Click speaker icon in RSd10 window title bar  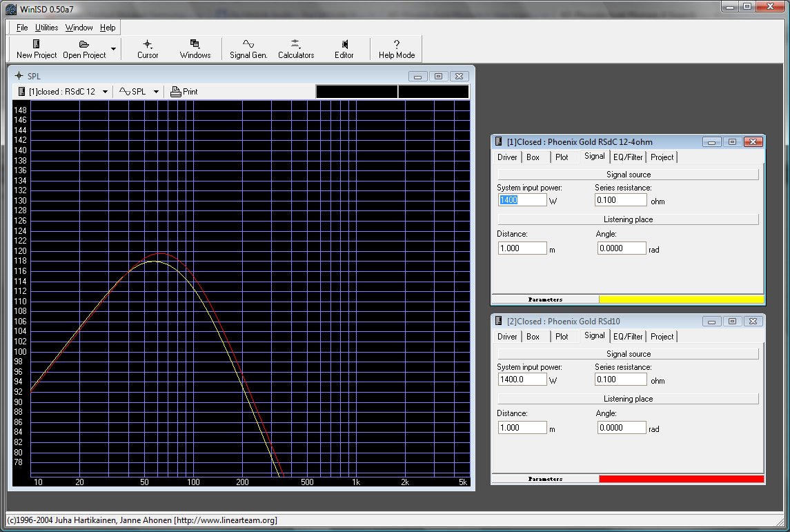pyautogui.click(x=498, y=321)
